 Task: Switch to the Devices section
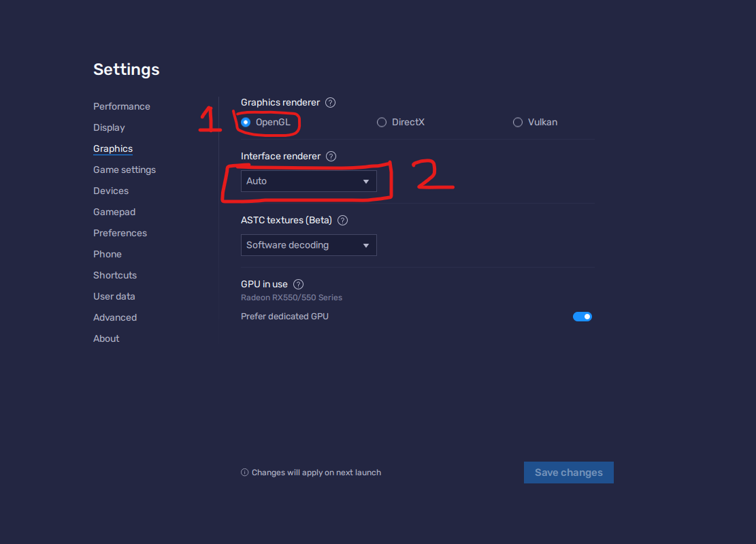tap(111, 191)
